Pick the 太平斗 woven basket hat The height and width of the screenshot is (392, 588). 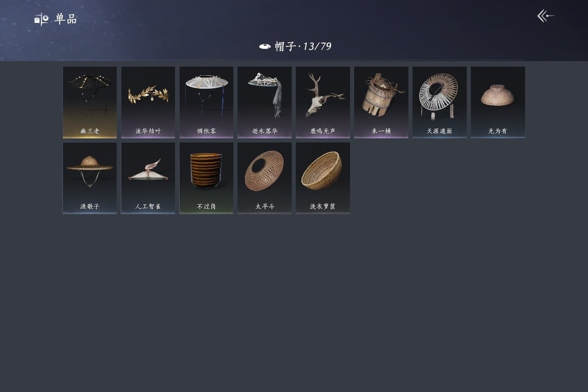(265, 178)
